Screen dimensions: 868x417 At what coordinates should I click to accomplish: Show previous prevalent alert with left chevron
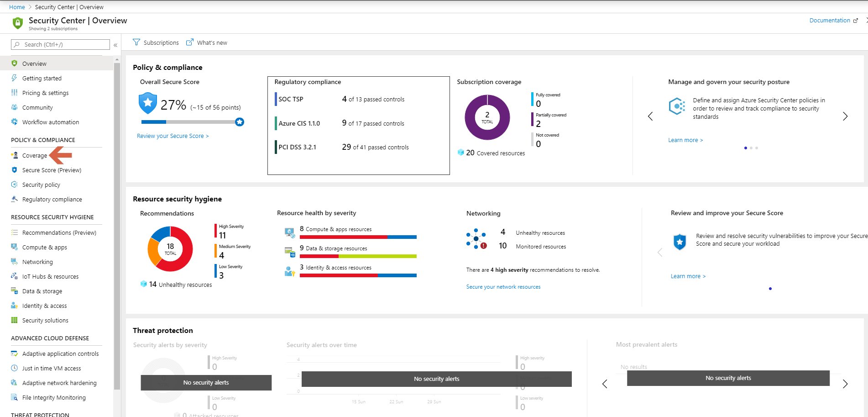click(605, 384)
